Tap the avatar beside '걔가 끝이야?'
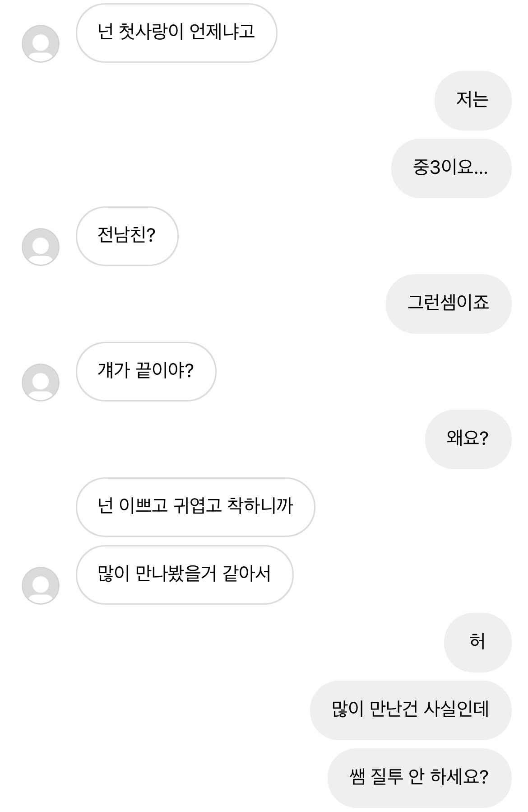 (41, 383)
